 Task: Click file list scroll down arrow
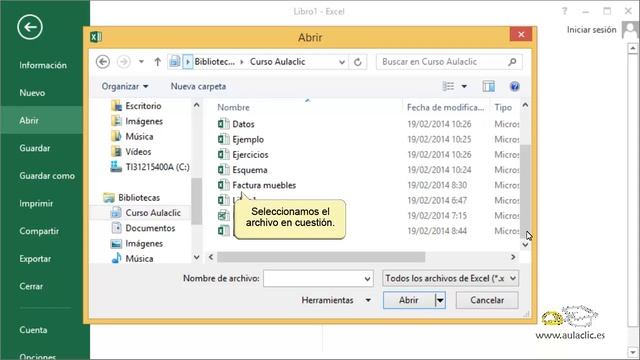[x=525, y=245]
